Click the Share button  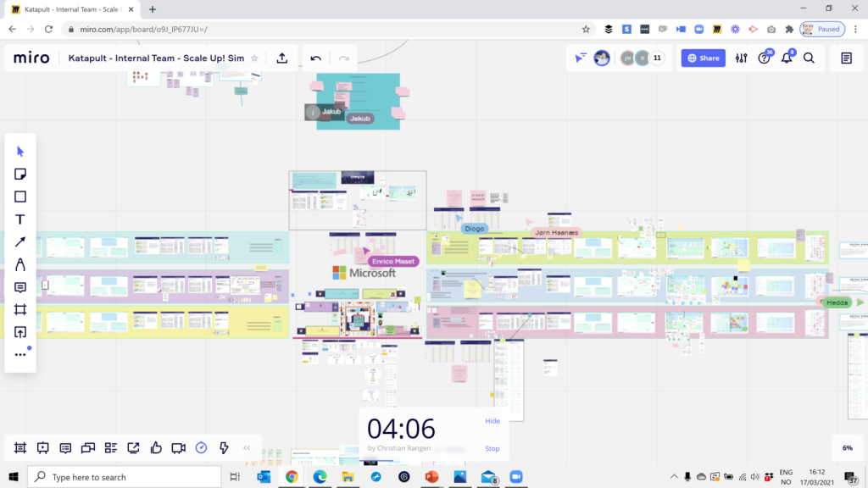tap(703, 58)
